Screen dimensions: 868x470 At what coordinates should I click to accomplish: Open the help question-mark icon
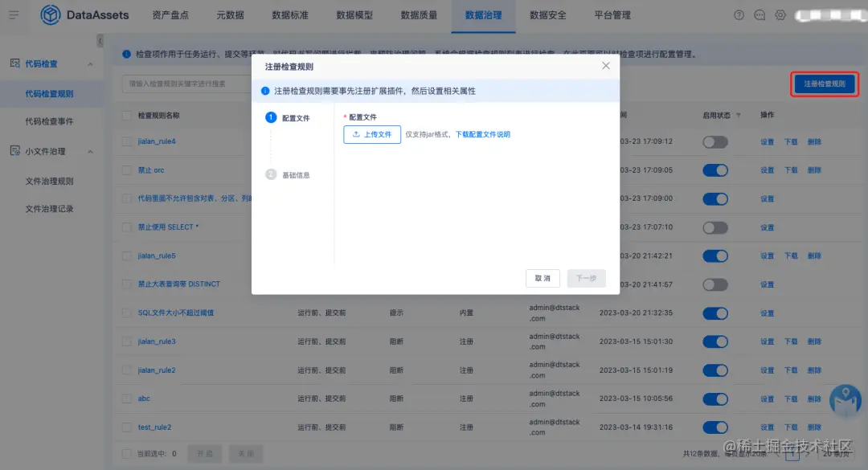pos(739,14)
